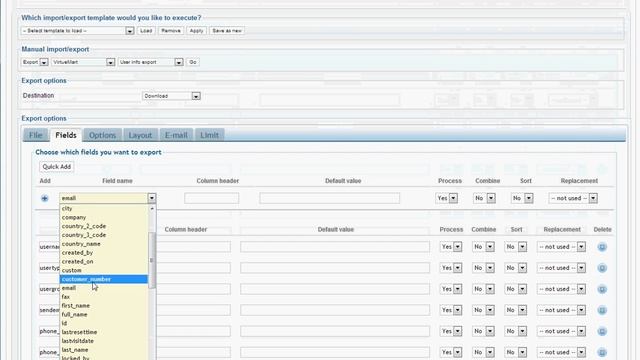Delete the usergroup field row
640x360 pixels.
pos(602,289)
